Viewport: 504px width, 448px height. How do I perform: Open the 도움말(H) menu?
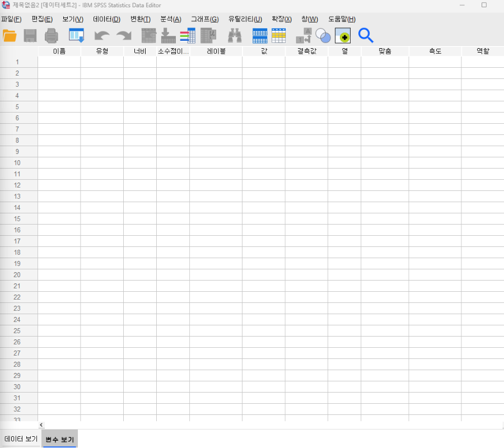[342, 19]
